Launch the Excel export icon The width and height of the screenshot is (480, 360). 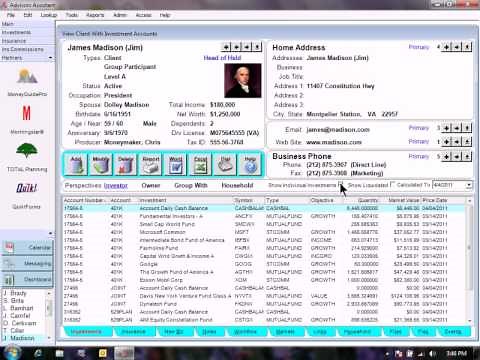coord(200,164)
